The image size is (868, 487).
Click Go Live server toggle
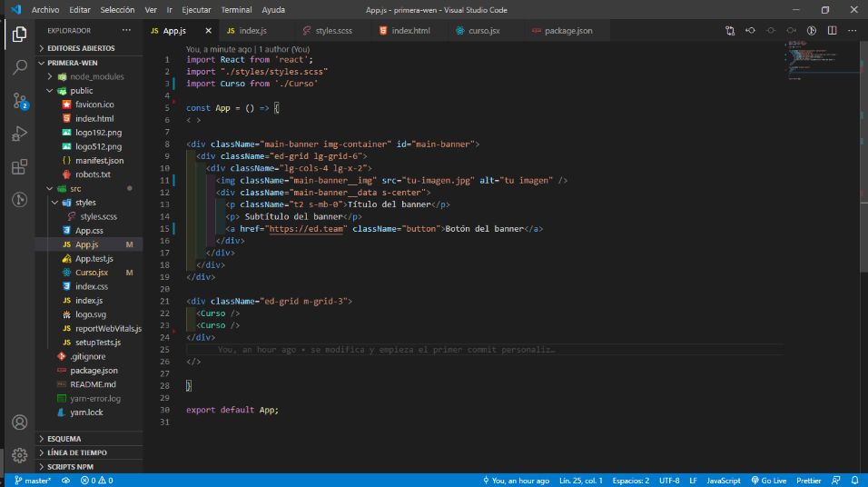(768, 481)
